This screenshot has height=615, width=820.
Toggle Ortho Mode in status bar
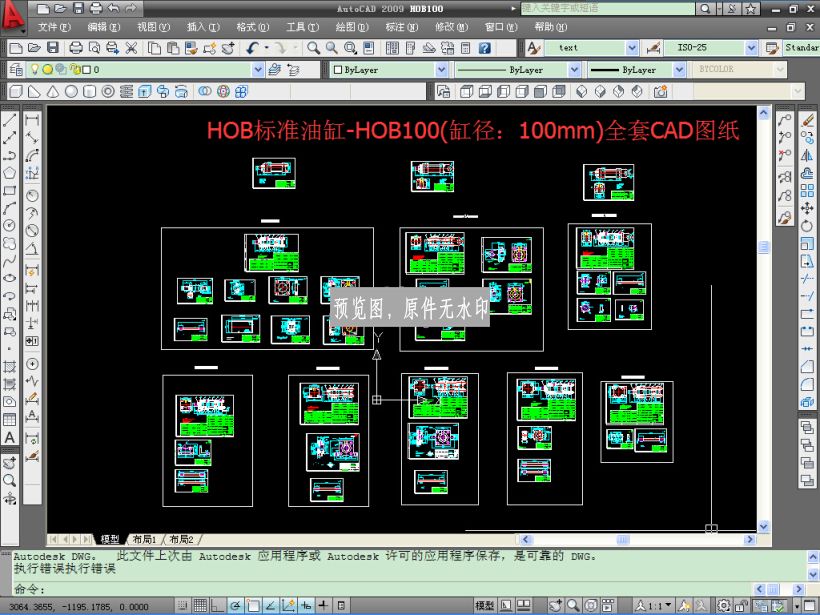(x=218, y=606)
